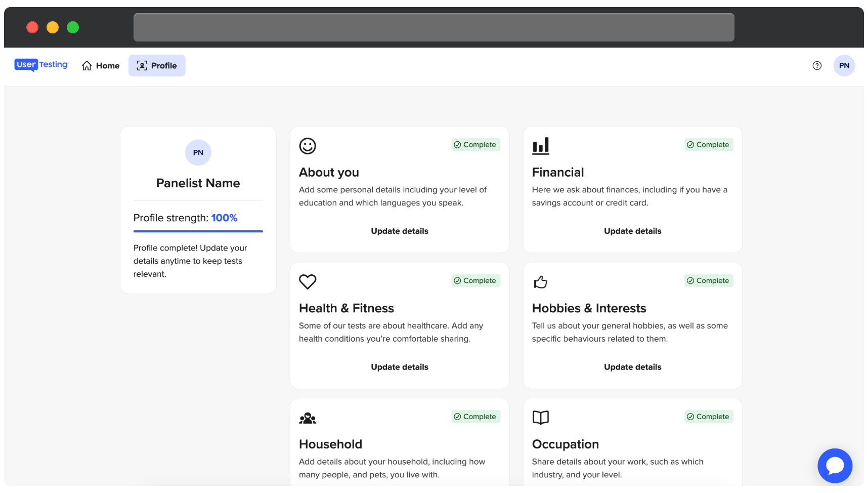Click the browser address bar
This screenshot has width=868, height=493.
pos(434,27)
